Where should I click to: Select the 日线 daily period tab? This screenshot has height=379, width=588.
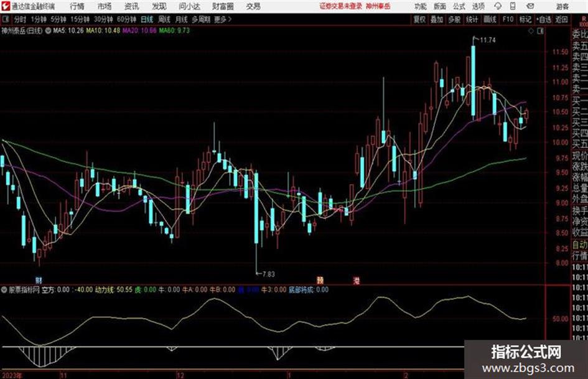147,19
